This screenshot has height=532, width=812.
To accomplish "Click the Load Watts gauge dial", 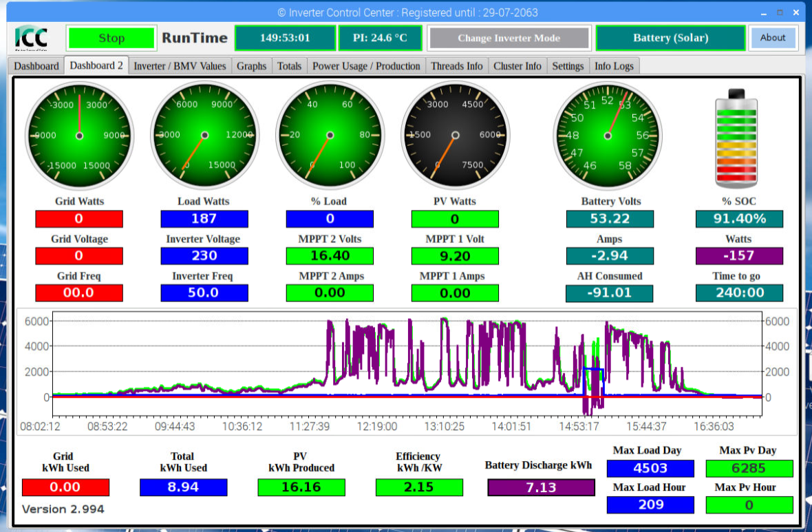I will click(204, 136).
